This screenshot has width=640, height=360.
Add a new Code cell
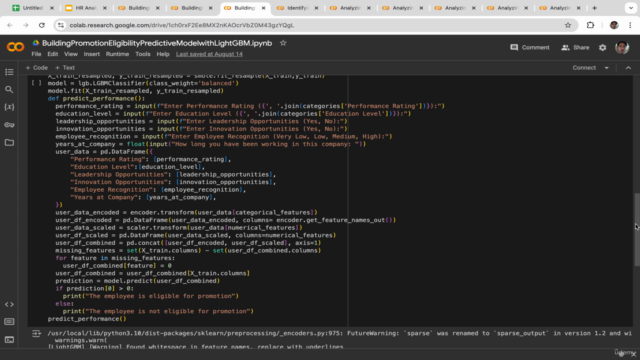click(x=37, y=68)
